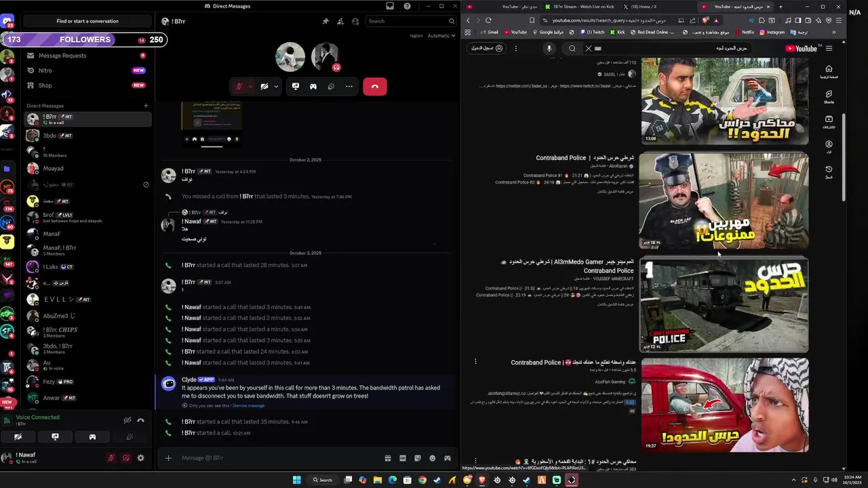The image size is (868, 488).
Task: Toggle mute in user panel
Action: [111, 458]
